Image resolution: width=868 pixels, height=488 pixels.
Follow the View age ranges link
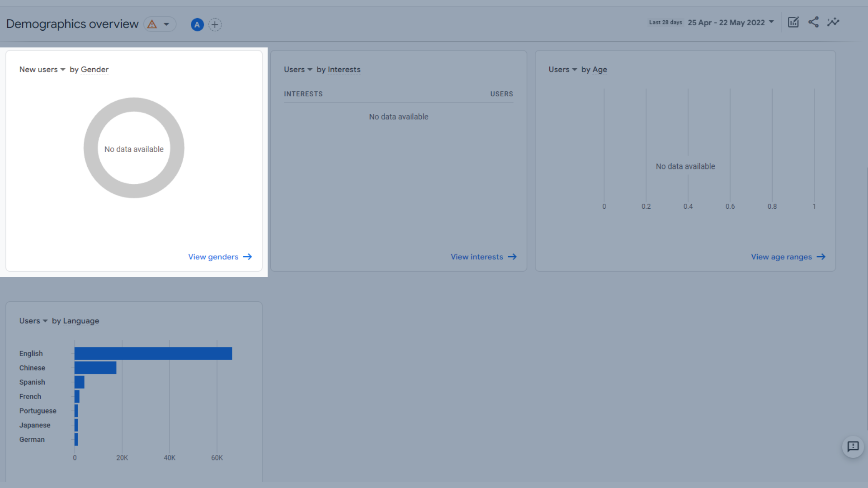coord(781,257)
